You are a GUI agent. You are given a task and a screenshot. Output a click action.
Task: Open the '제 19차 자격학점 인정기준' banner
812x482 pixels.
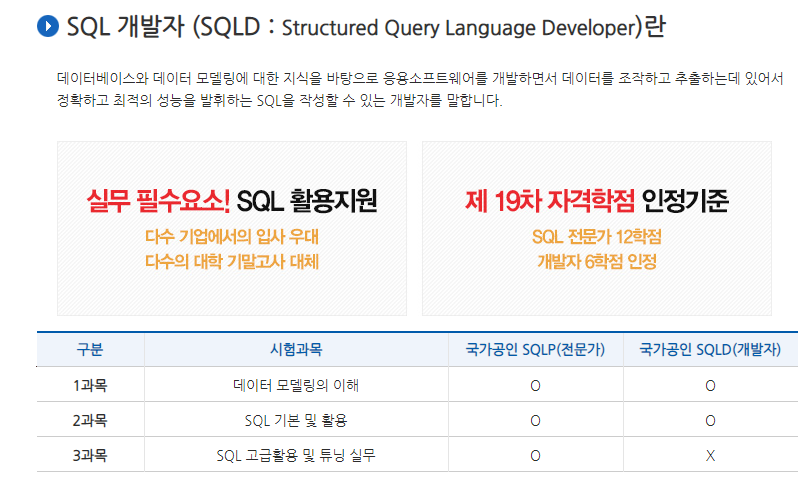point(597,228)
